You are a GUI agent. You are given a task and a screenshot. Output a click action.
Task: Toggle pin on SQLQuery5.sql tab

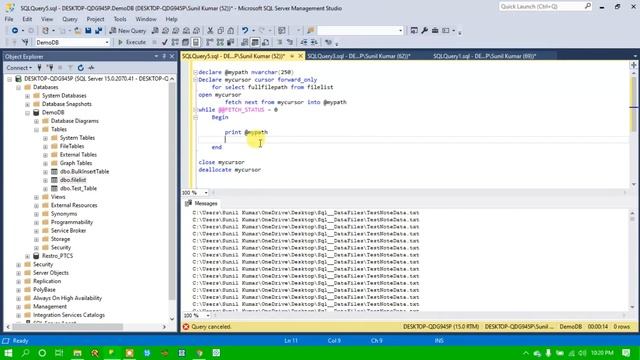tap(292, 56)
